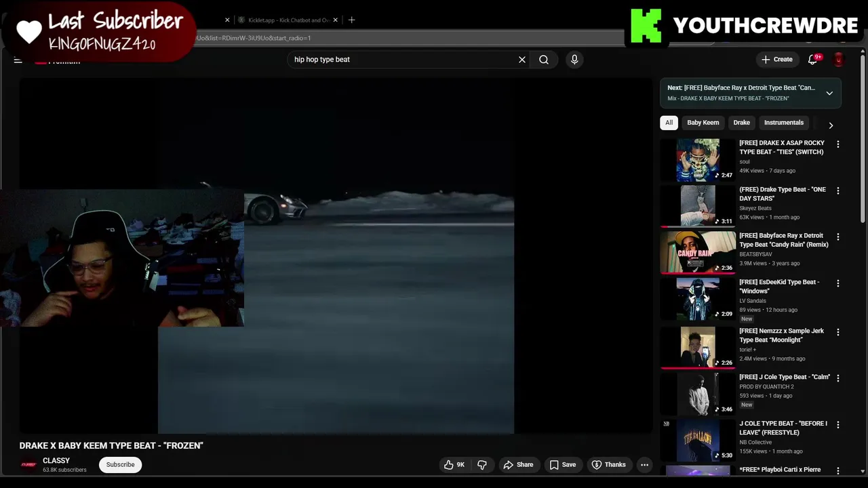Click the magnifier search button
This screenshot has height=488, width=868.
click(x=544, y=60)
